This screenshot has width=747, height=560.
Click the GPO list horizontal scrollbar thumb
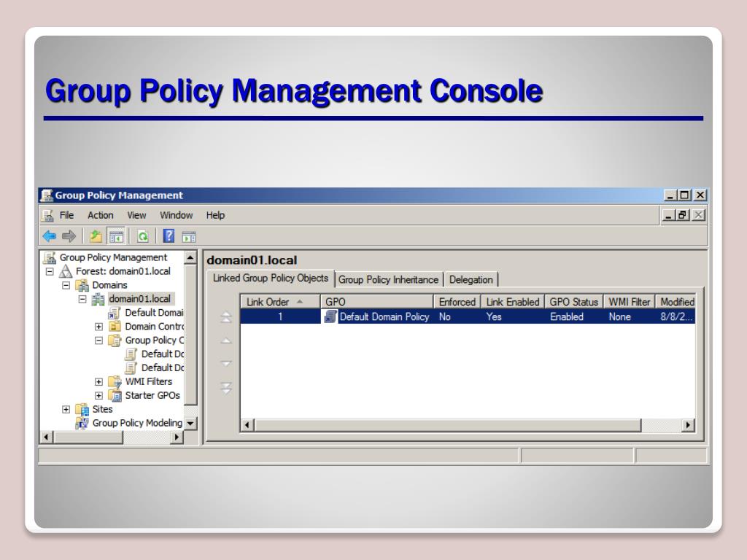(448, 425)
